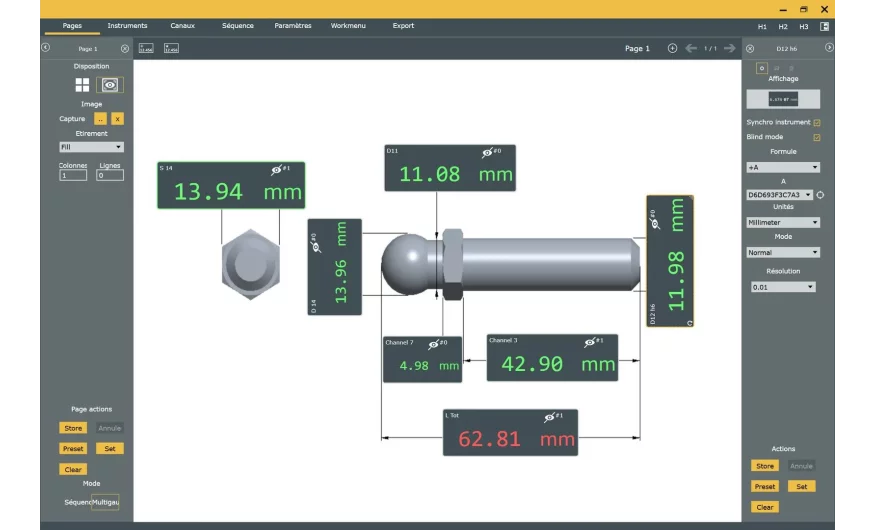Click the Colonnes input field

73,175
